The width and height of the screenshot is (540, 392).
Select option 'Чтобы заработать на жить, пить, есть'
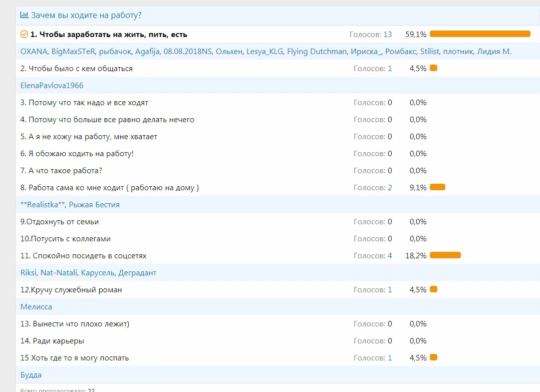[x=109, y=35]
